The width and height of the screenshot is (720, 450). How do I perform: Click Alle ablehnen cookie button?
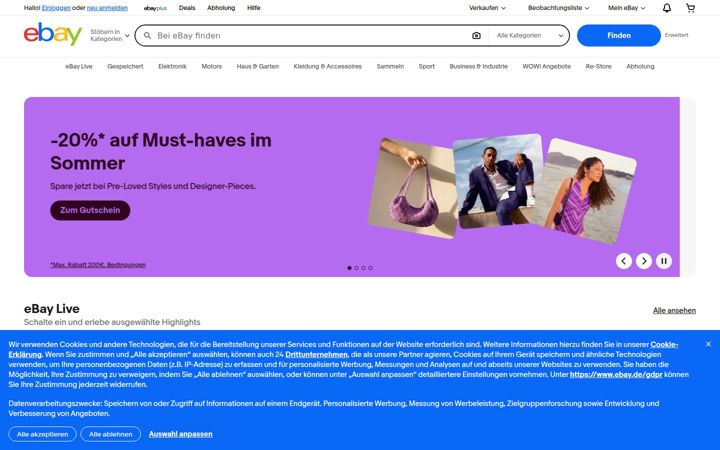[x=110, y=434]
